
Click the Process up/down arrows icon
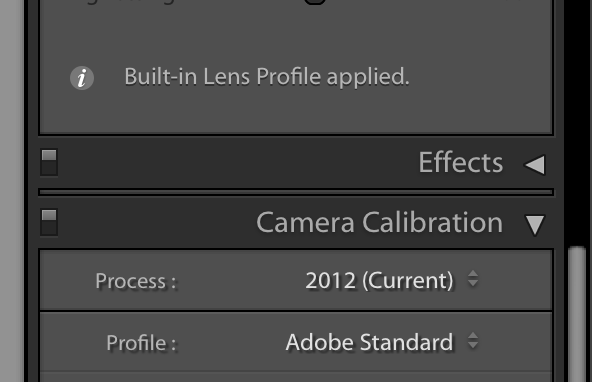click(473, 279)
